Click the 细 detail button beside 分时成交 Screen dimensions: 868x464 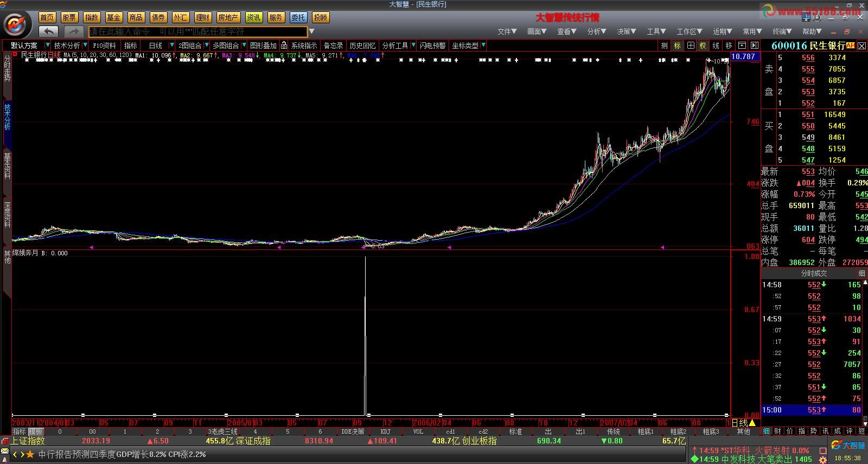[x=861, y=273]
